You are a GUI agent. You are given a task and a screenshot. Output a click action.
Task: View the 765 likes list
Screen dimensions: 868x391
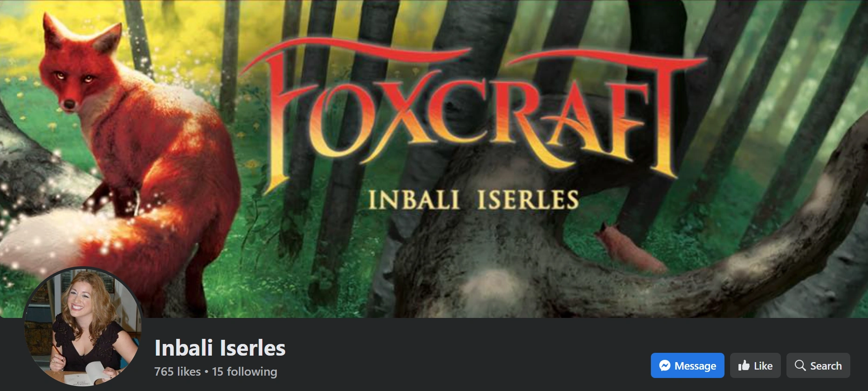coord(178,371)
